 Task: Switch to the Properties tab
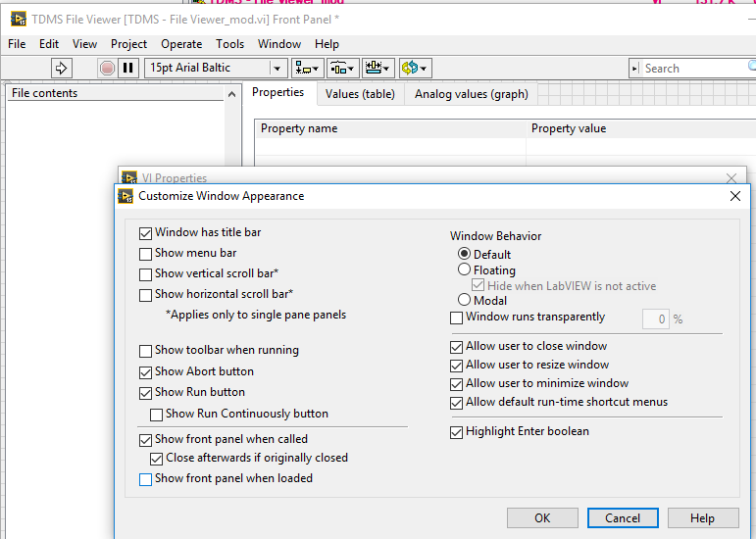(x=278, y=92)
